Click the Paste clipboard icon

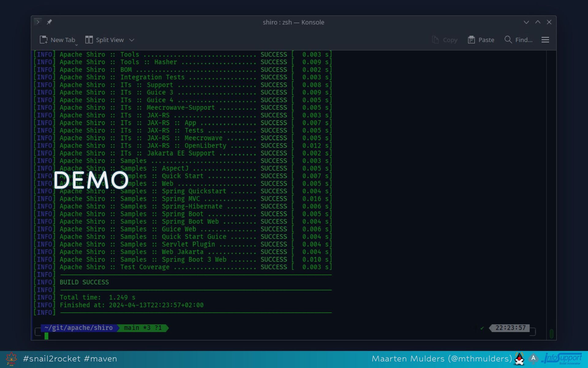(471, 40)
